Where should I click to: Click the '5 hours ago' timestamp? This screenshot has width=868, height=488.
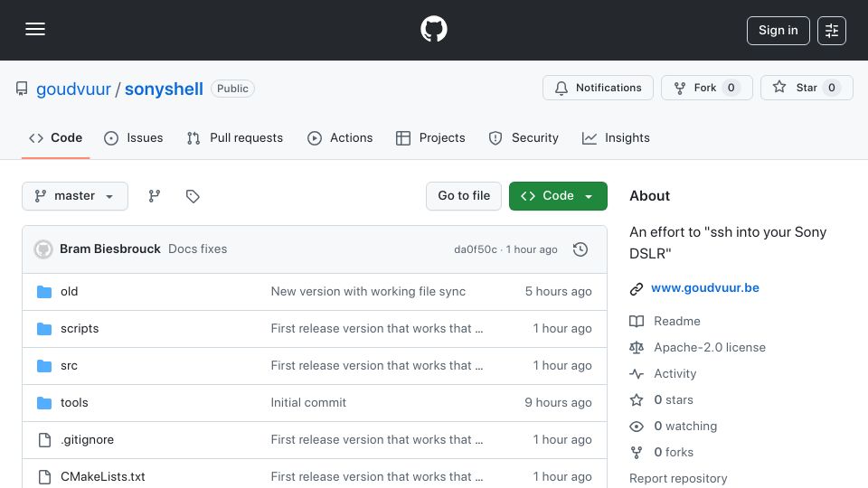click(x=559, y=292)
